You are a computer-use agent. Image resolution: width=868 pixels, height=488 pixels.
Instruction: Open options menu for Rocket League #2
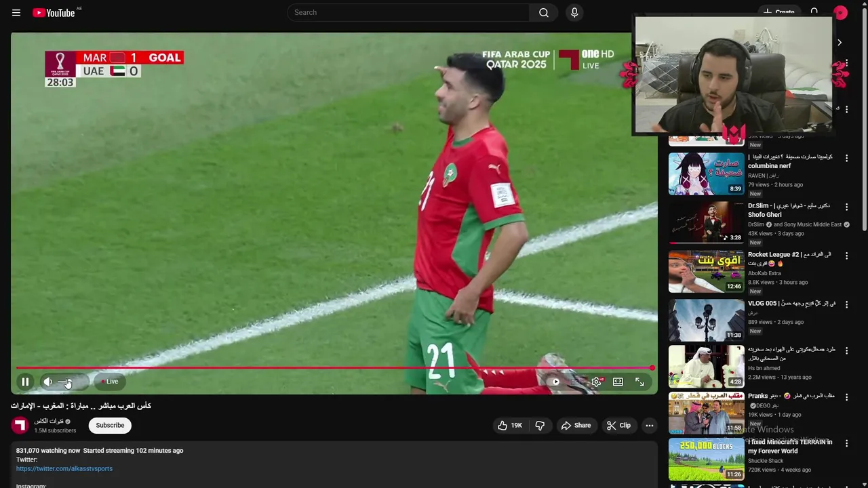click(846, 255)
